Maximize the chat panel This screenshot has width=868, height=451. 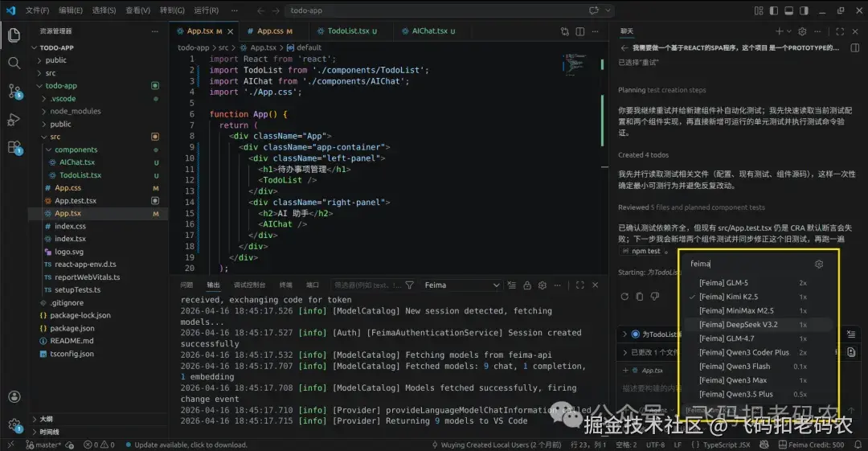(x=840, y=31)
